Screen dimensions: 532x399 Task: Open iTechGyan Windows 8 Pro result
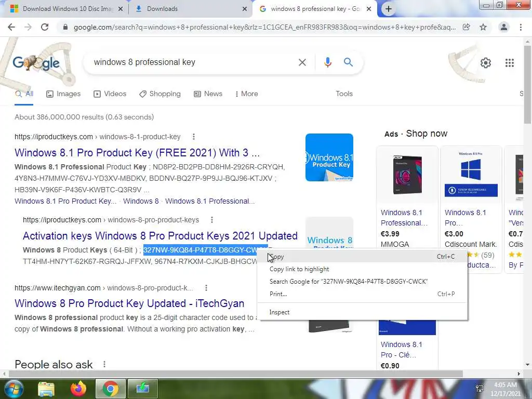[x=129, y=303]
